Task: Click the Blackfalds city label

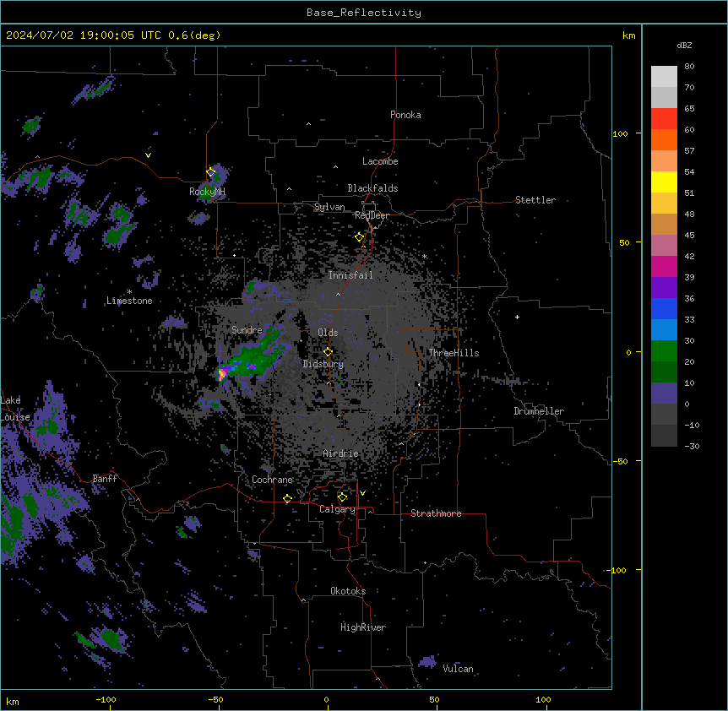Action: 372,188
